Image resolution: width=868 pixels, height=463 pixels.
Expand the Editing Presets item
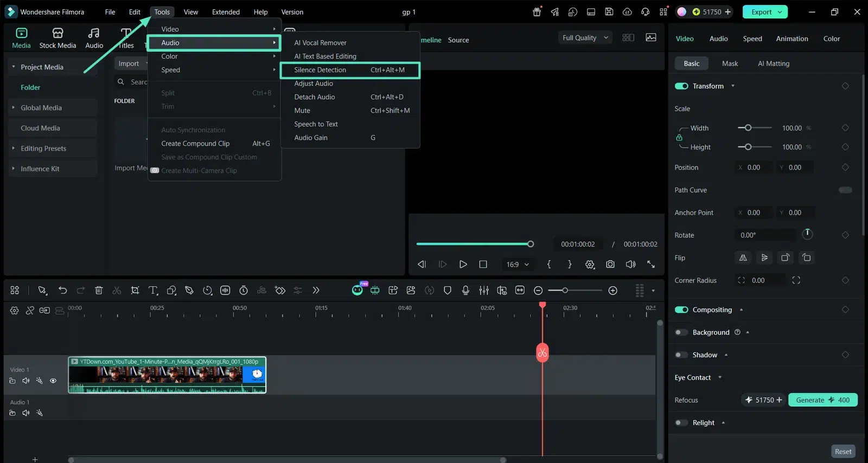click(x=14, y=148)
